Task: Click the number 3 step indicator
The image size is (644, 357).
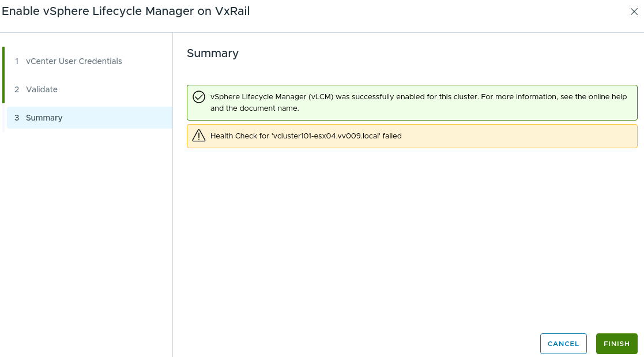Action: click(16, 118)
